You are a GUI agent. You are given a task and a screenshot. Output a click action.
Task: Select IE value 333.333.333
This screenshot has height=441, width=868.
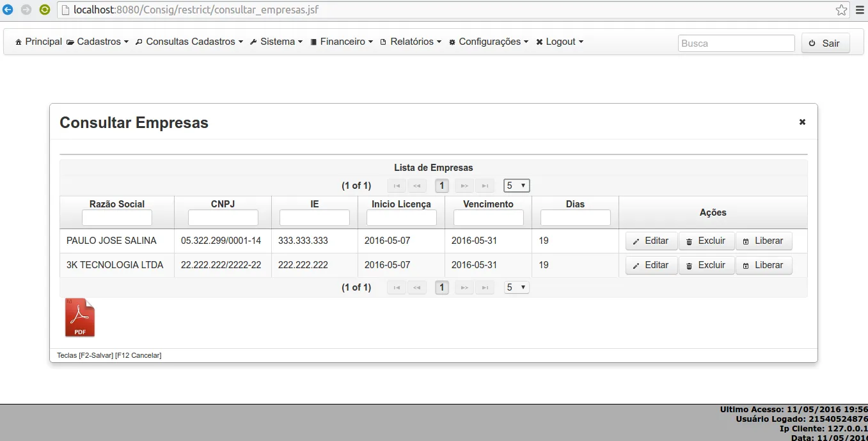coord(303,241)
